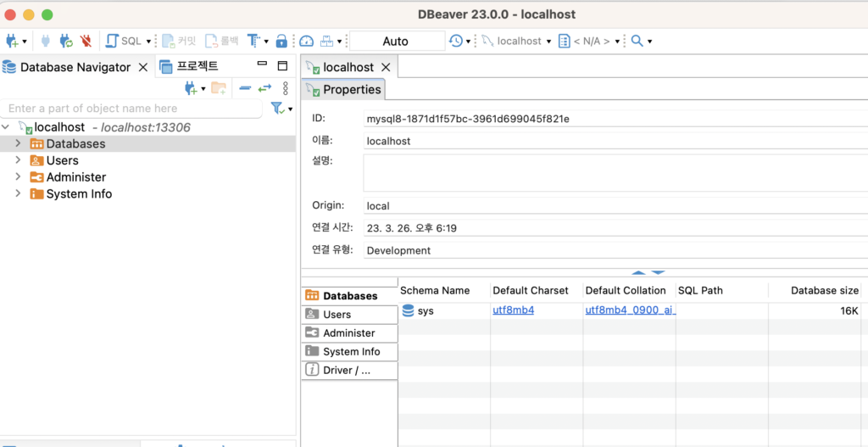868x447 pixels.
Task: Maximize the navigator panel view
Action: [282, 65]
